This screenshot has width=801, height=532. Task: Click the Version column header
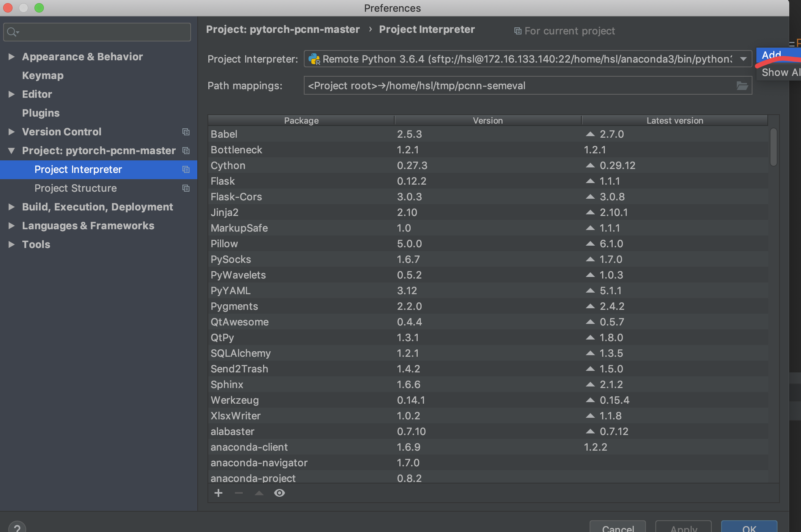(488, 120)
